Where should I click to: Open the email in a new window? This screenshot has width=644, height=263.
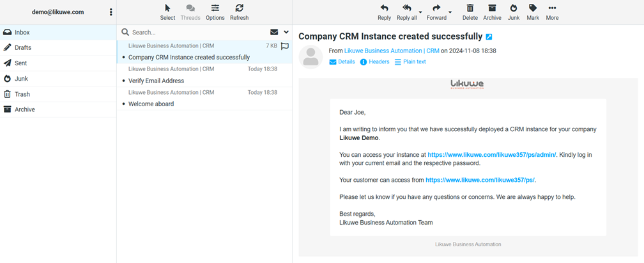point(489,37)
